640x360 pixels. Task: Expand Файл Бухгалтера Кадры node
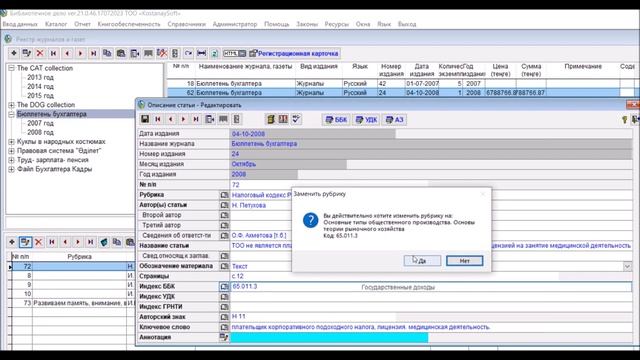pyautogui.click(x=11, y=169)
